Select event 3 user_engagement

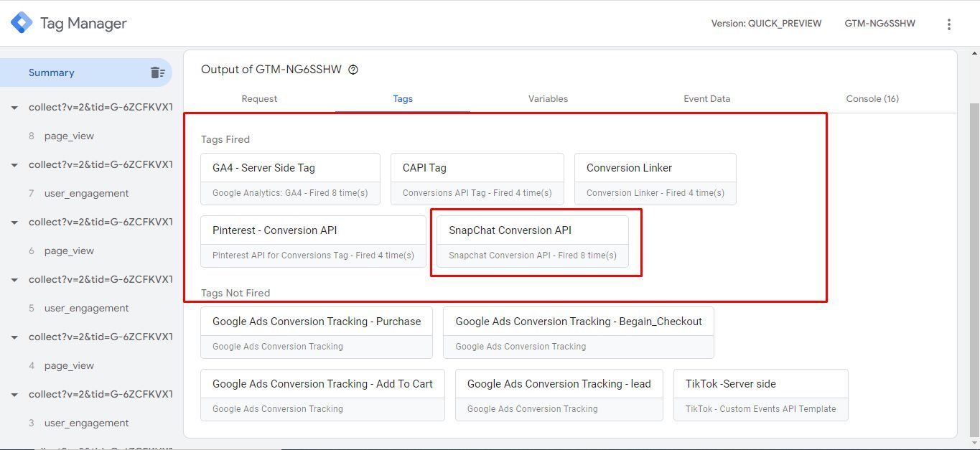coord(86,423)
